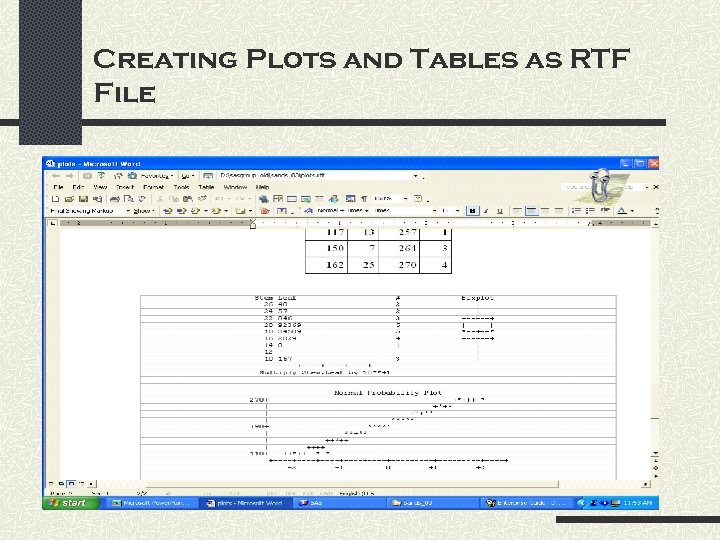Click the Search the Web icon
The height and width of the screenshot is (540, 720).
(132, 176)
